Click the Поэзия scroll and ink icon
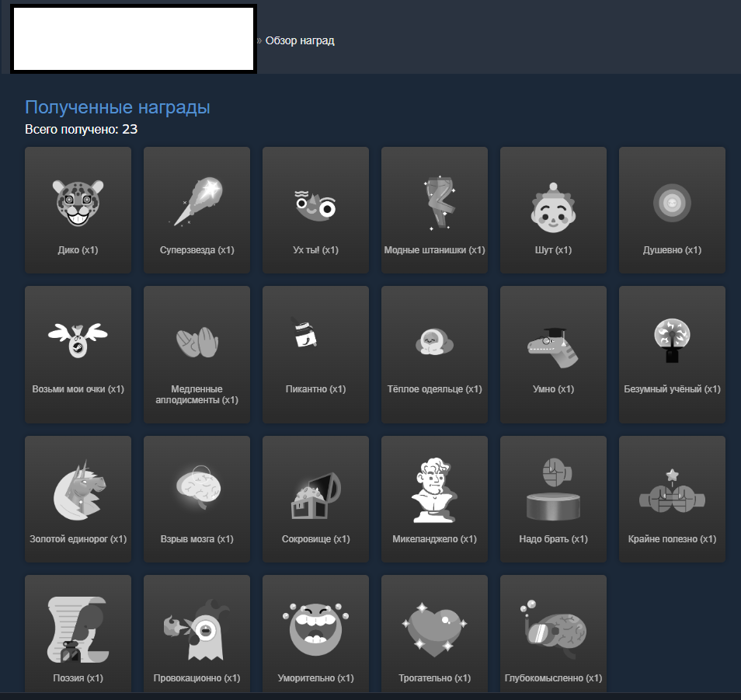Image resolution: width=741 pixels, height=700 pixels. point(78,628)
